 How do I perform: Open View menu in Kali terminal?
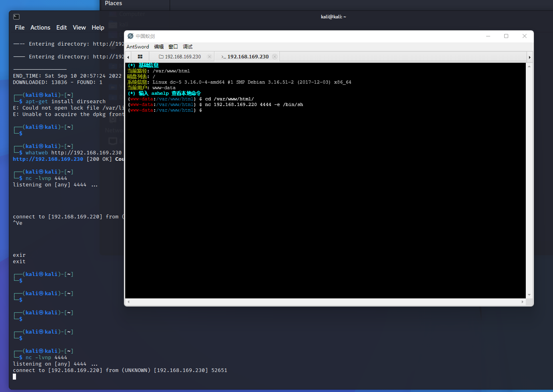coord(79,28)
